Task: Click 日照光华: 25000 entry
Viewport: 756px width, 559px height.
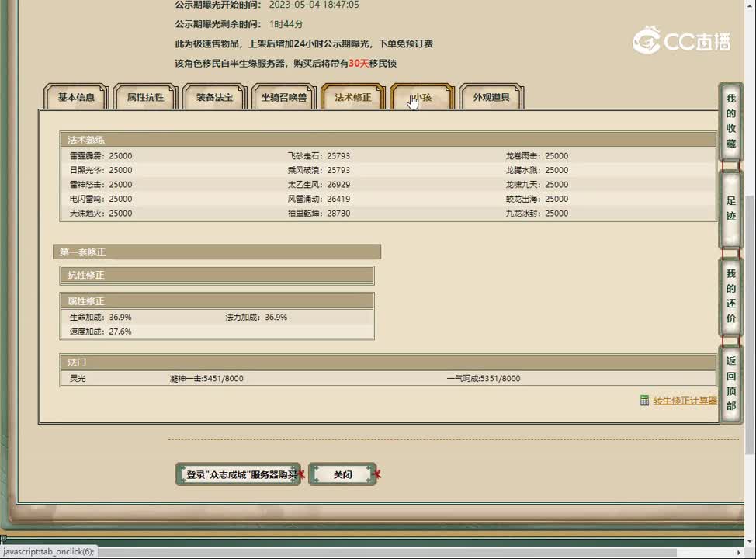Action: [101, 170]
